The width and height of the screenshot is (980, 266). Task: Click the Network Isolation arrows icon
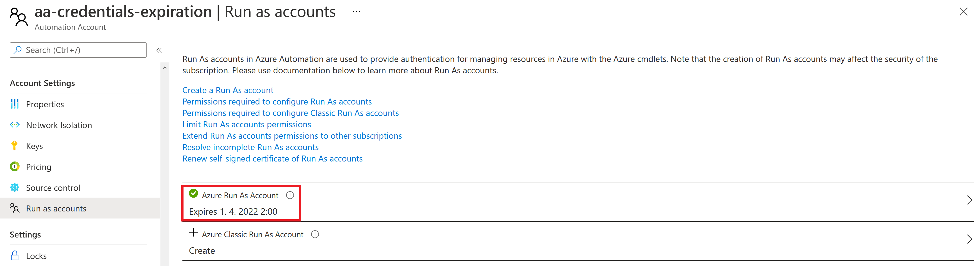[14, 125]
